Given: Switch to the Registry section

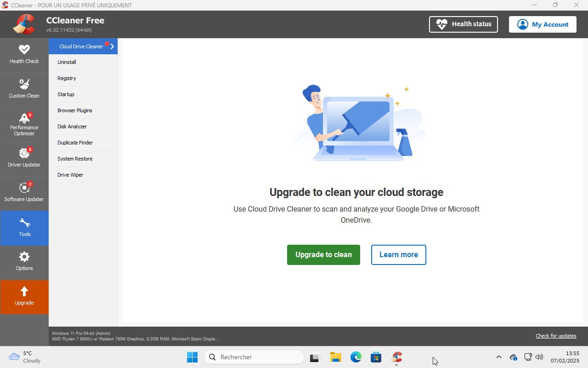Looking at the screenshot, I should [x=67, y=78].
